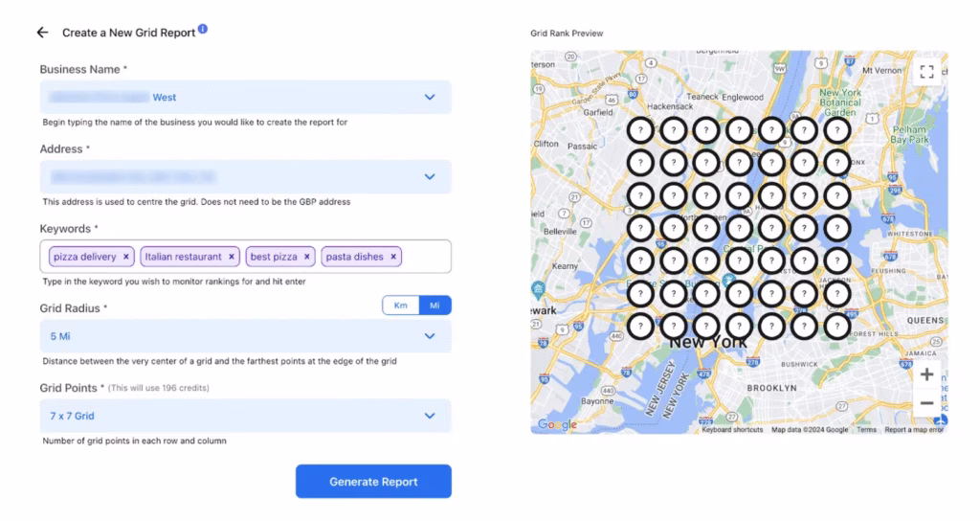980x521 pixels.
Task: Click the top-left grid point marker
Action: (640, 129)
